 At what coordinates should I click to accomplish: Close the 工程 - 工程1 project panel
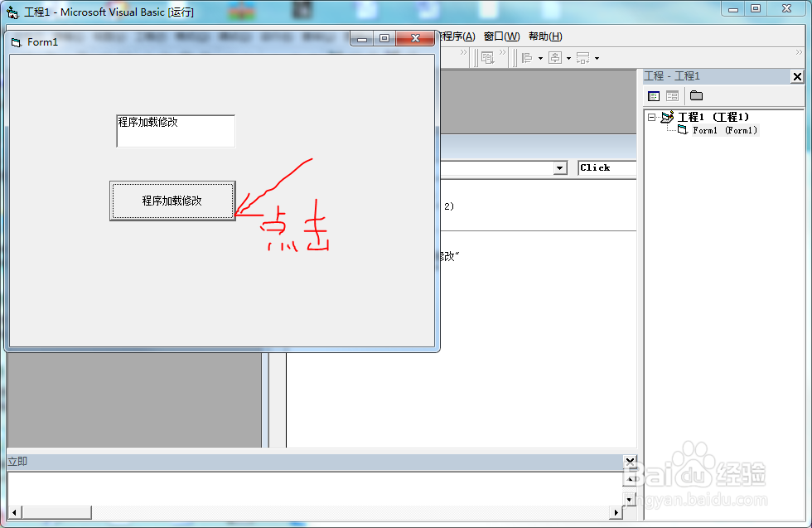click(797, 77)
